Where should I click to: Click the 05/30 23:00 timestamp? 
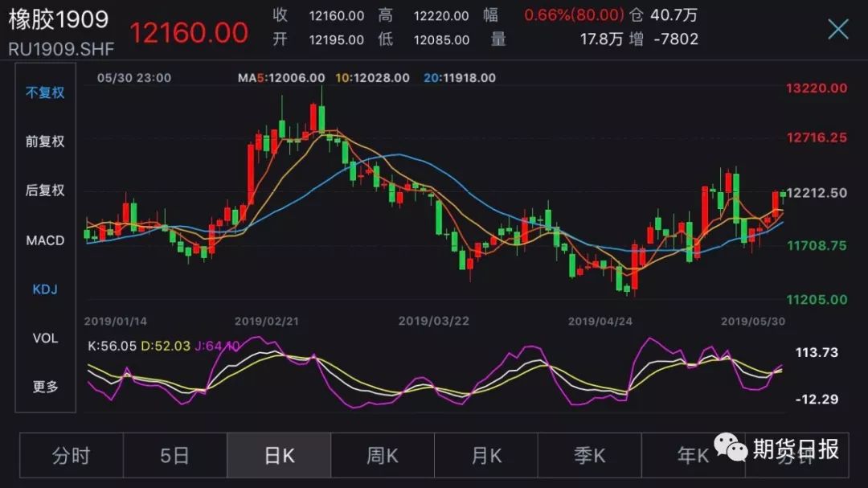(134, 78)
